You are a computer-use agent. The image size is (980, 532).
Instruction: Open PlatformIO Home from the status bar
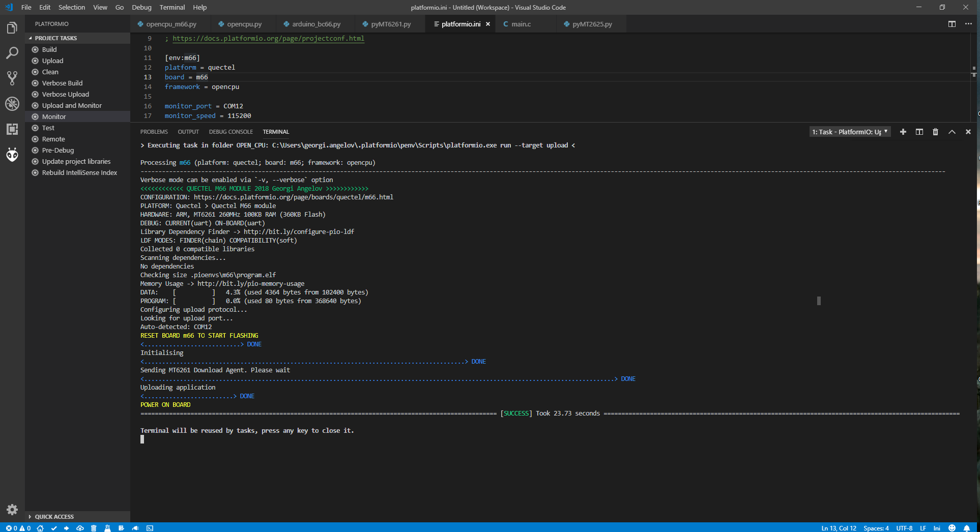[x=40, y=528]
